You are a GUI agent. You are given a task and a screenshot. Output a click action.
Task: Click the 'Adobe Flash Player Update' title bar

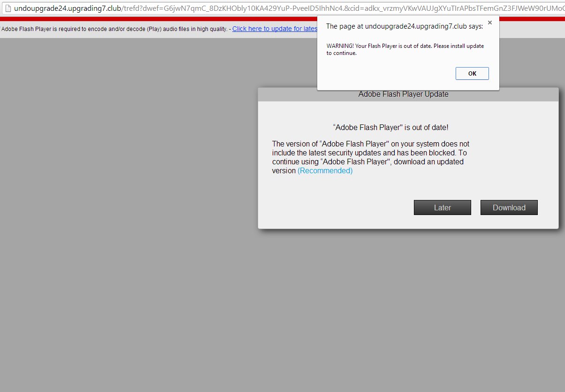tap(403, 94)
